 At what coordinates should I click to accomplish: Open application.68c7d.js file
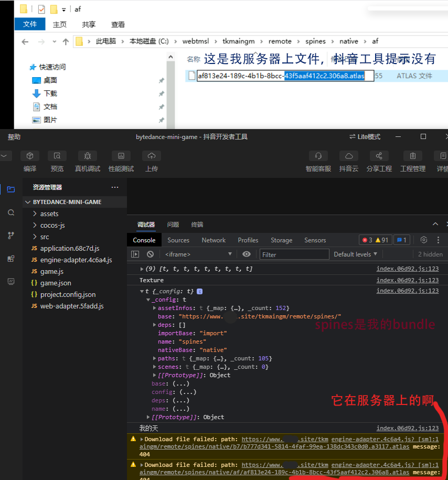tap(70, 248)
